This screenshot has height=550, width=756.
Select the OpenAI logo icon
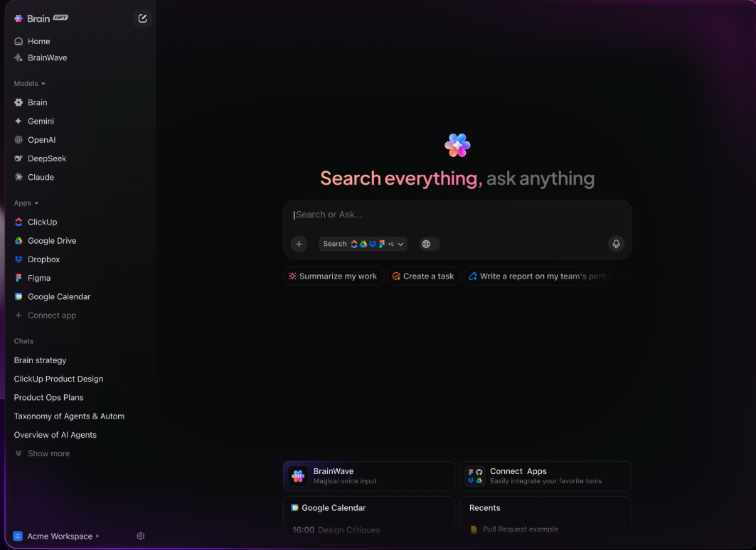tap(18, 140)
